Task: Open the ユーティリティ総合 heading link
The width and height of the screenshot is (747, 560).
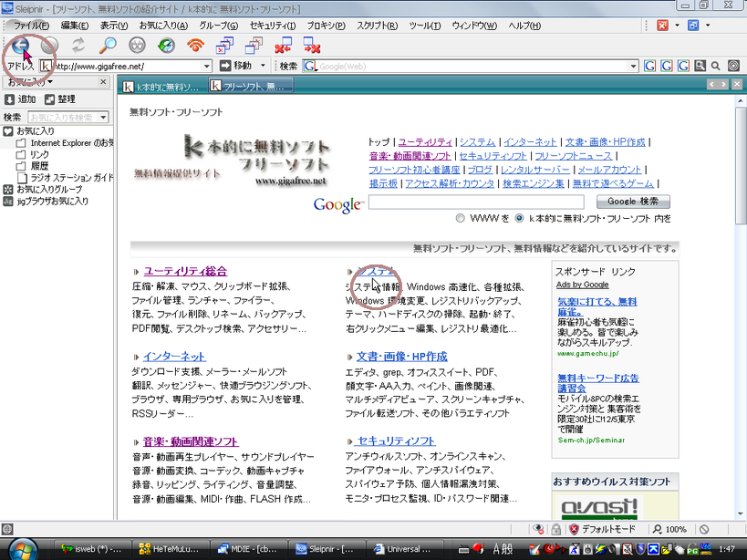Action: click(185, 271)
